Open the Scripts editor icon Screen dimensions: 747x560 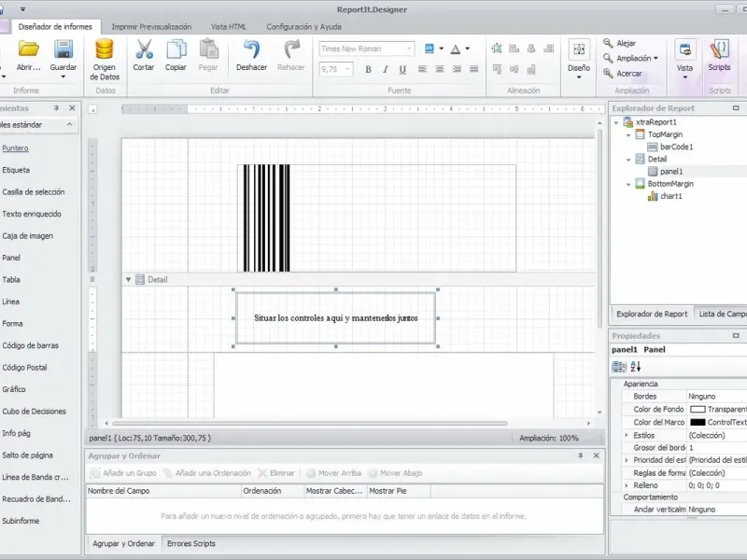coord(719,50)
